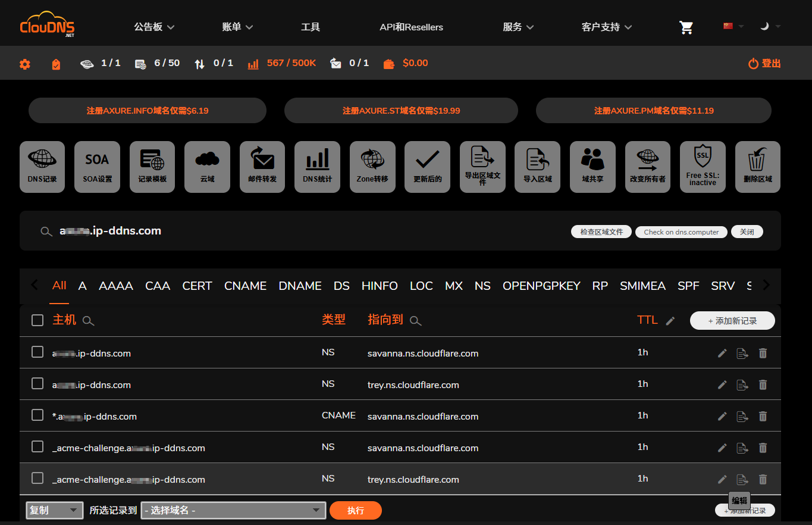Click Check on dns.computer button
The height and width of the screenshot is (525, 812).
(681, 232)
